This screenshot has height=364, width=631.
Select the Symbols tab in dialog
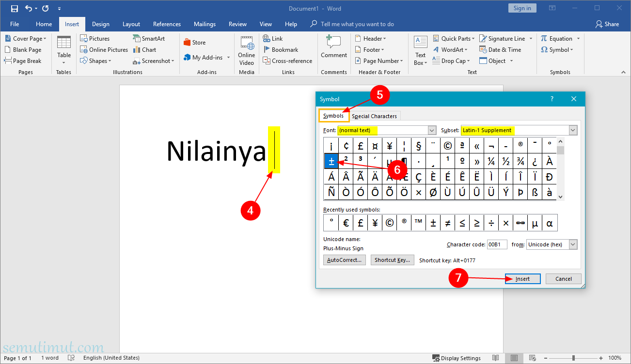333,116
